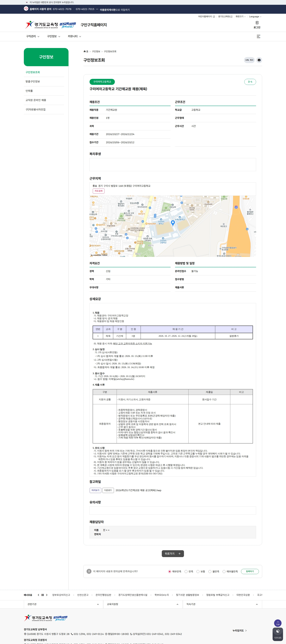The width and height of the screenshot is (286, 644).
Task: Select 맞춤구인정보 in sidebar
Action: (33, 82)
